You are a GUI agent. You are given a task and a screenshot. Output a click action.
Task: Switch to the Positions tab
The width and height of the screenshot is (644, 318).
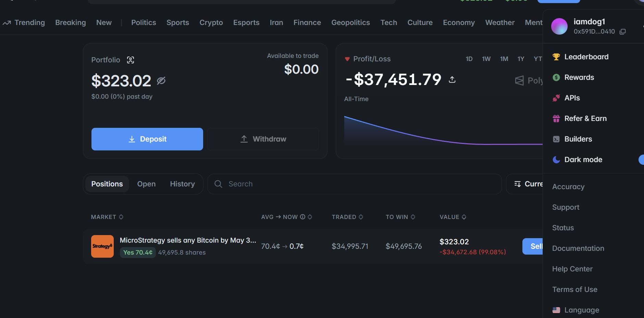[x=107, y=184]
